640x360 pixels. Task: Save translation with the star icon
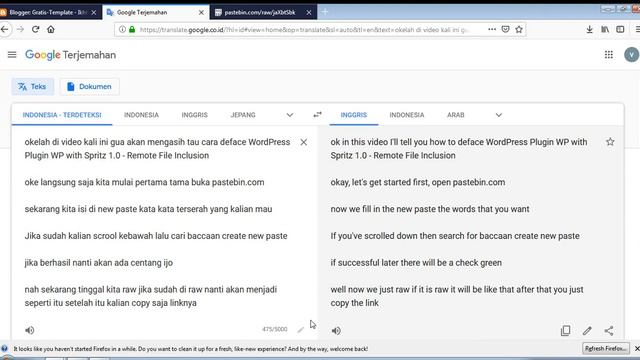tap(610, 142)
